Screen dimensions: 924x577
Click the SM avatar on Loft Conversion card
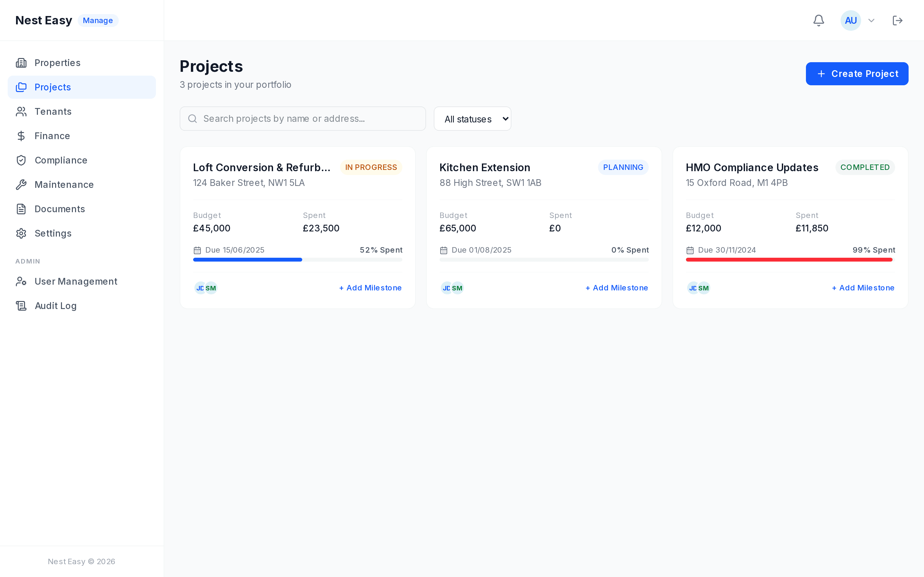210,288
